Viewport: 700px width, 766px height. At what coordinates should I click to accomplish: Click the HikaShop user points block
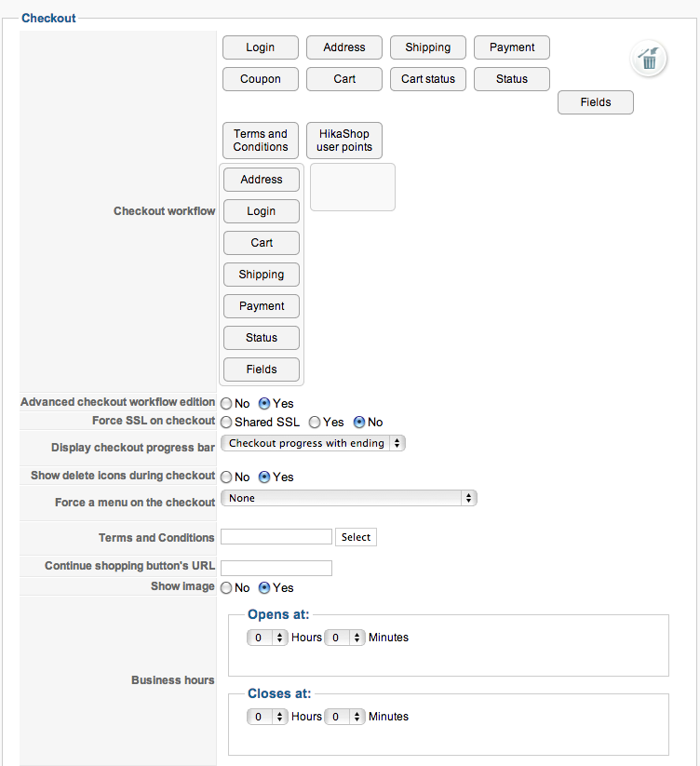[x=344, y=141]
